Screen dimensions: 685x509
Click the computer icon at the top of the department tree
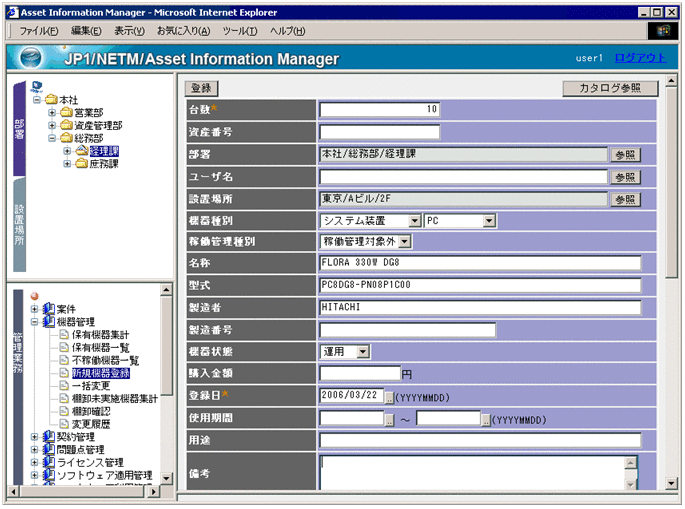(x=37, y=86)
